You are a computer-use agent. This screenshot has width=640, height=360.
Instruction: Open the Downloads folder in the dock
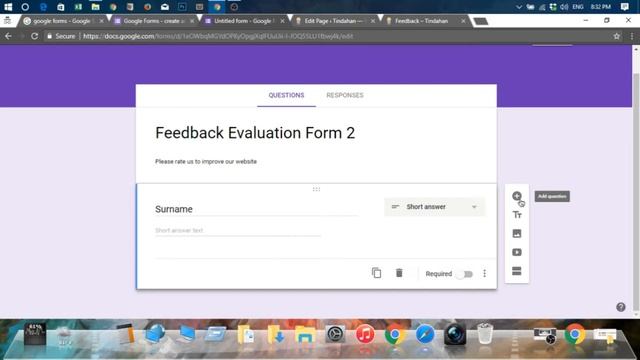(x=276, y=335)
